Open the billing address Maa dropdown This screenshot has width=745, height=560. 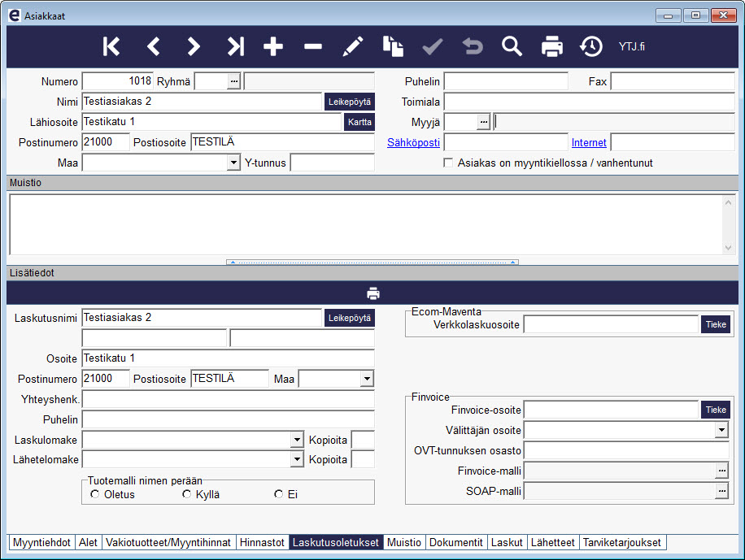coord(367,379)
